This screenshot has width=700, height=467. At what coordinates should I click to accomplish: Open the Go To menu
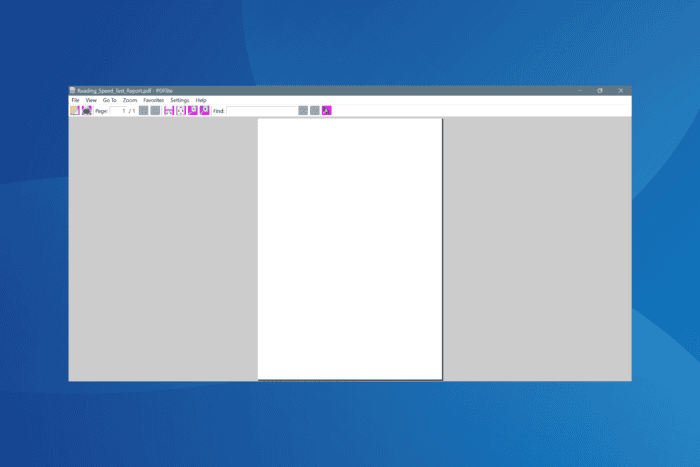coord(109,100)
